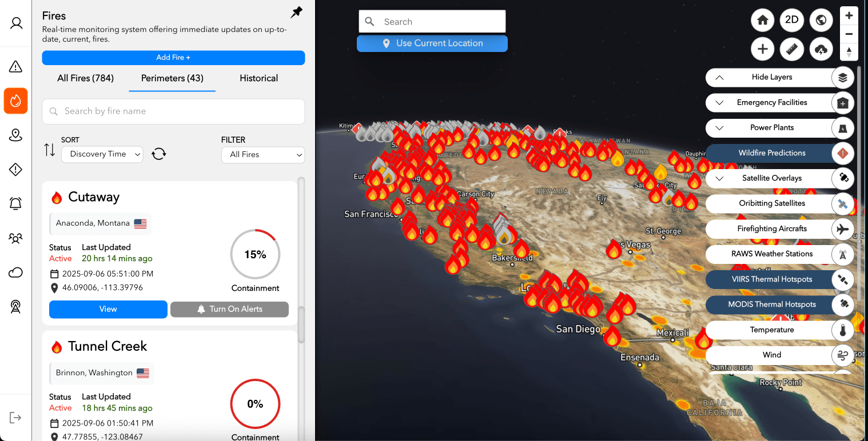Screen dimensions: 868x441
Task: Collapse the list with Hide Layers
Action: pyautogui.click(x=779, y=77)
